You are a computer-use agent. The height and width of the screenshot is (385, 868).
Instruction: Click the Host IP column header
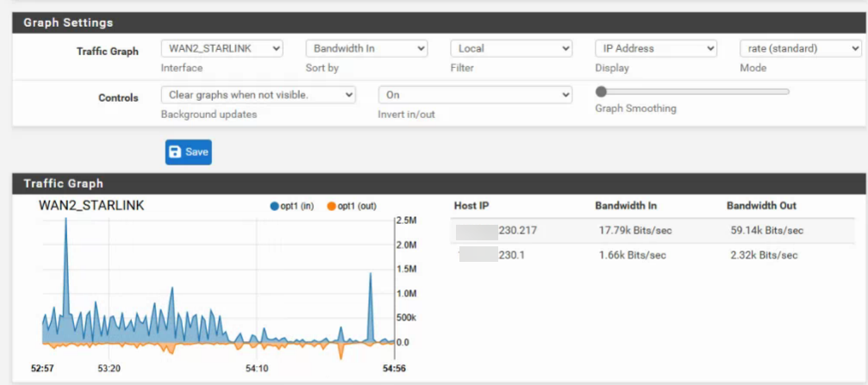tap(471, 206)
